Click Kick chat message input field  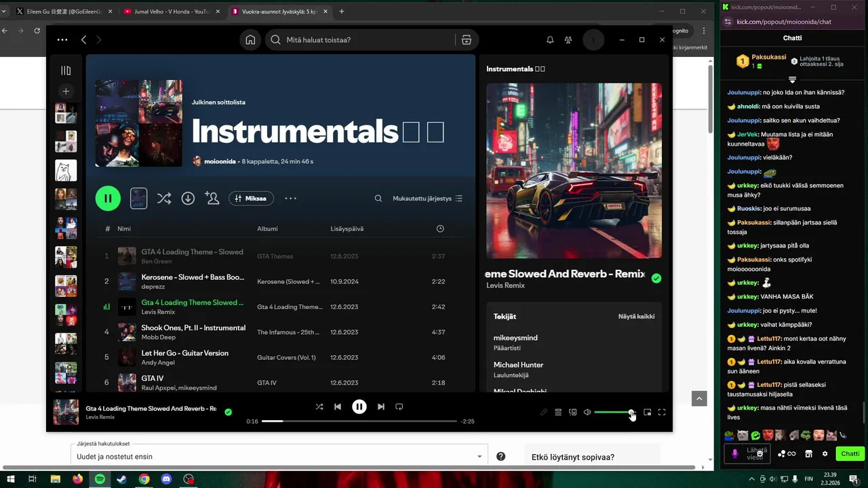coord(748,453)
